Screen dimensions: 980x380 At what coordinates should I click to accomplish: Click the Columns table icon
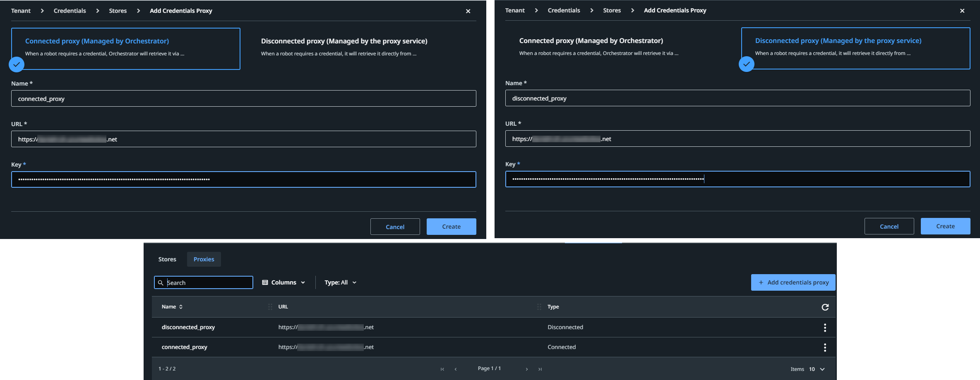pyautogui.click(x=265, y=282)
